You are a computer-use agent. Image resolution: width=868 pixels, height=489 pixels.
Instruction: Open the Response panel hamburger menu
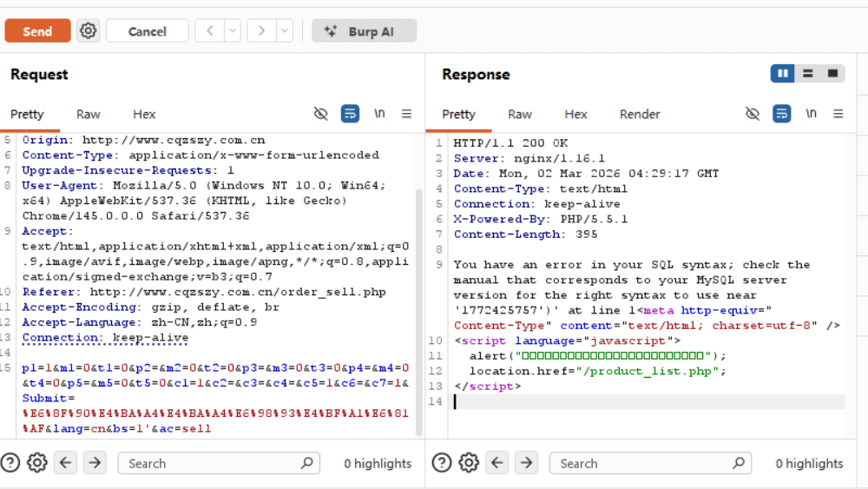[x=838, y=114]
